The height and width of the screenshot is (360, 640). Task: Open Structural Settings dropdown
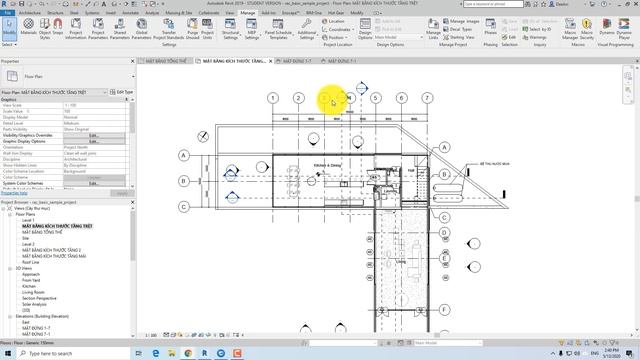click(230, 28)
